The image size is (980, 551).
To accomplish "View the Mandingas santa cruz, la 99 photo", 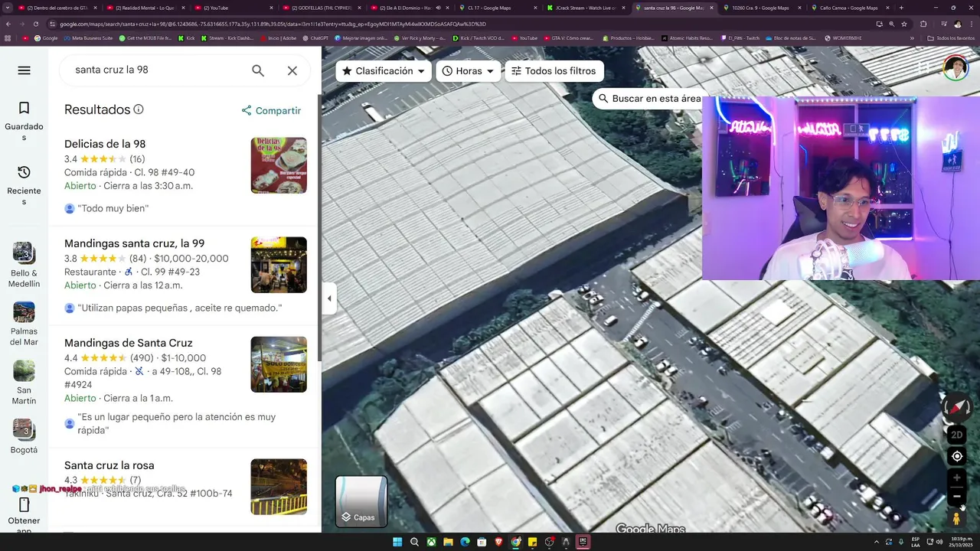I will tap(279, 265).
